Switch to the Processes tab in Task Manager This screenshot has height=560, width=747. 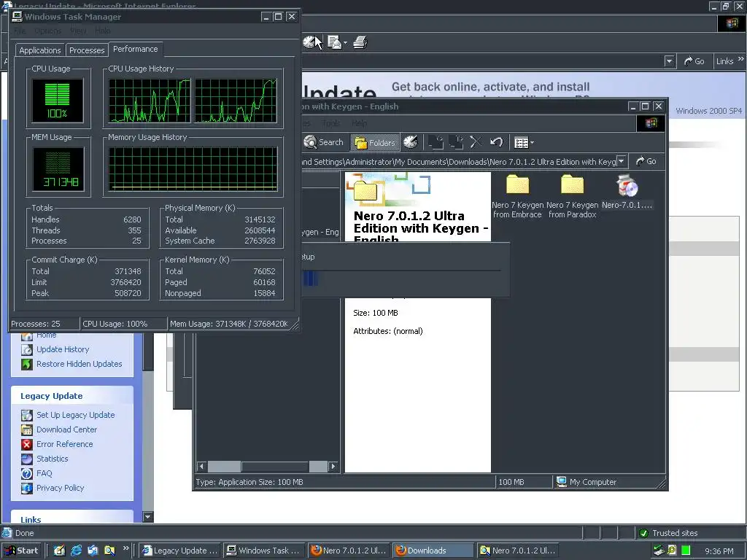click(x=87, y=50)
